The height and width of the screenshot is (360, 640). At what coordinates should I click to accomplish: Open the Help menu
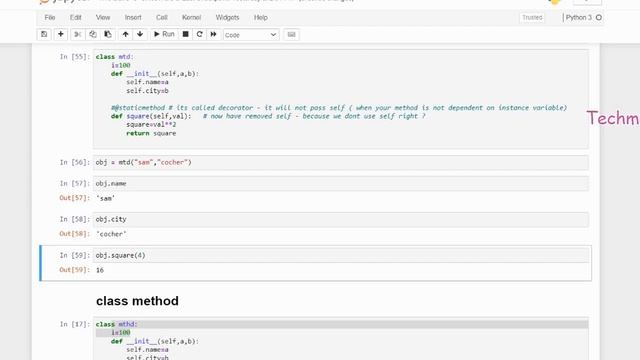pos(261,18)
